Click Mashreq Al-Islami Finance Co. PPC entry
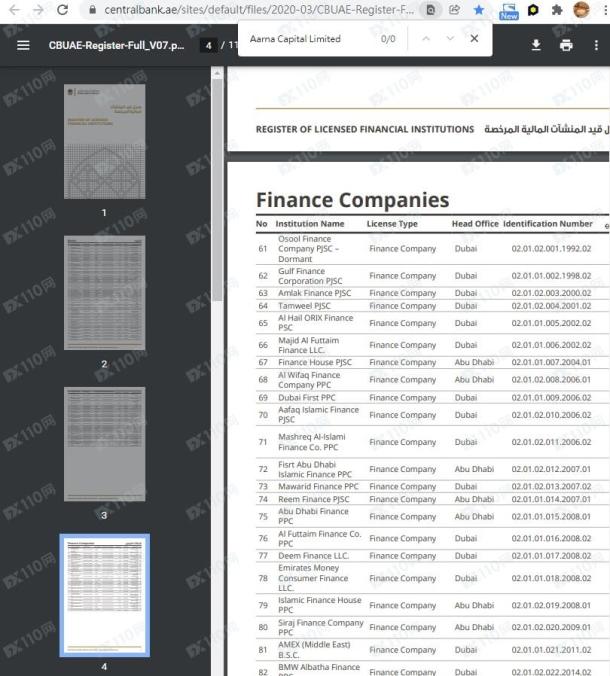This screenshot has width=610, height=676. [x=312, y=442]
